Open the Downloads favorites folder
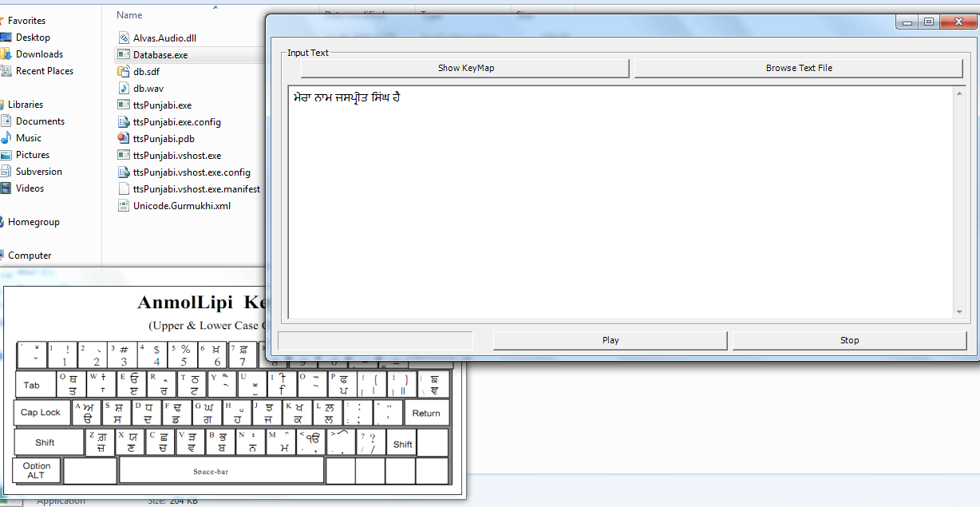The width and height of the screenshot is (980, 507). point(39,54)
